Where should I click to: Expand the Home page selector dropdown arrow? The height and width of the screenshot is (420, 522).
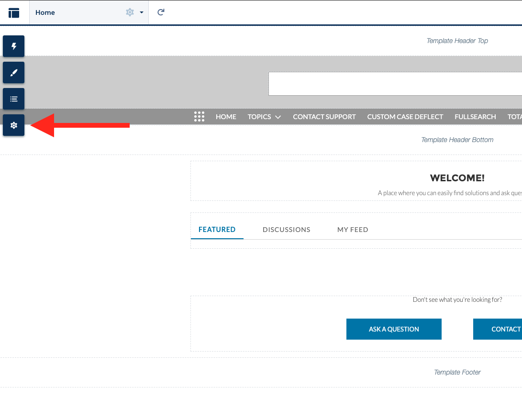[x=142, y=12]
